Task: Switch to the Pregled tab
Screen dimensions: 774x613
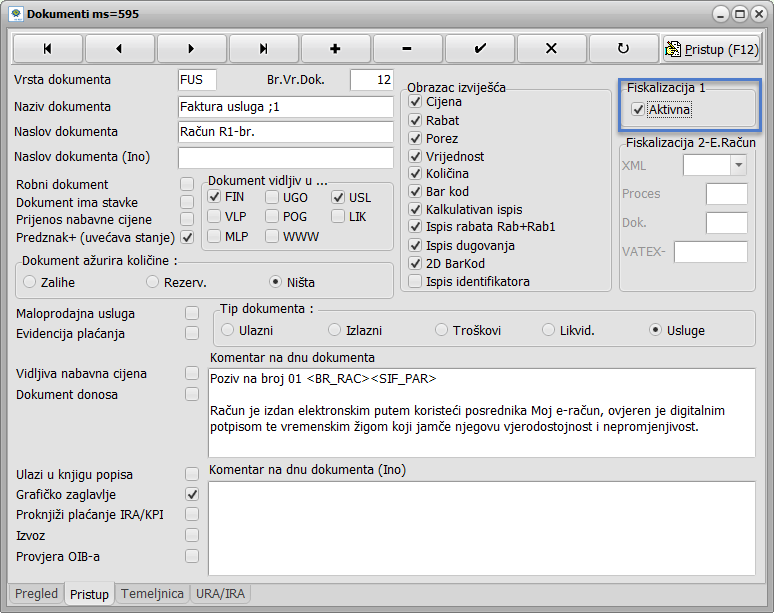Action: 37,594
